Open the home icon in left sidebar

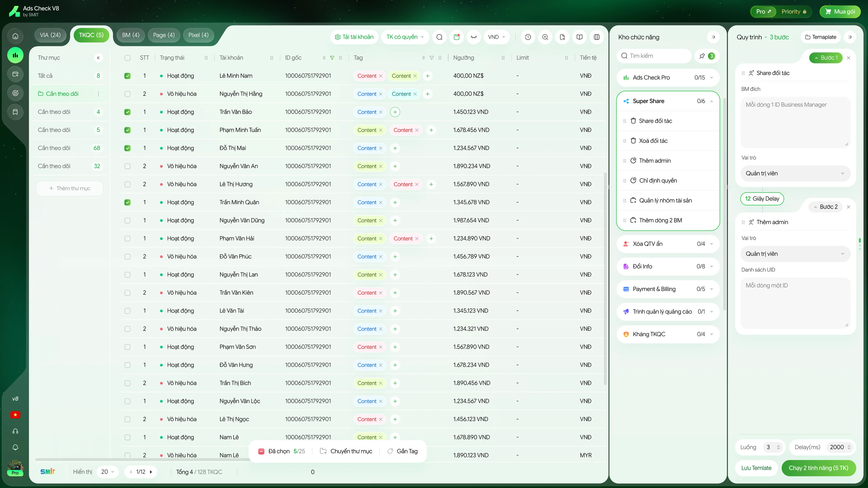[15, 36]
